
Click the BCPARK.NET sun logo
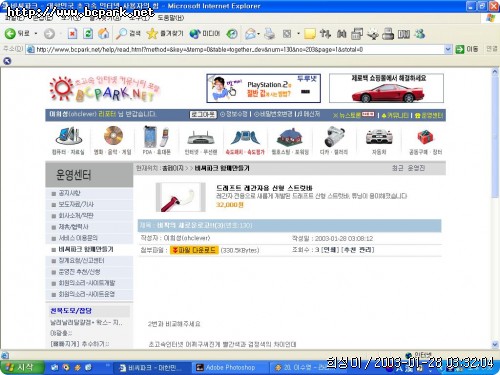[x=105, y=88]
